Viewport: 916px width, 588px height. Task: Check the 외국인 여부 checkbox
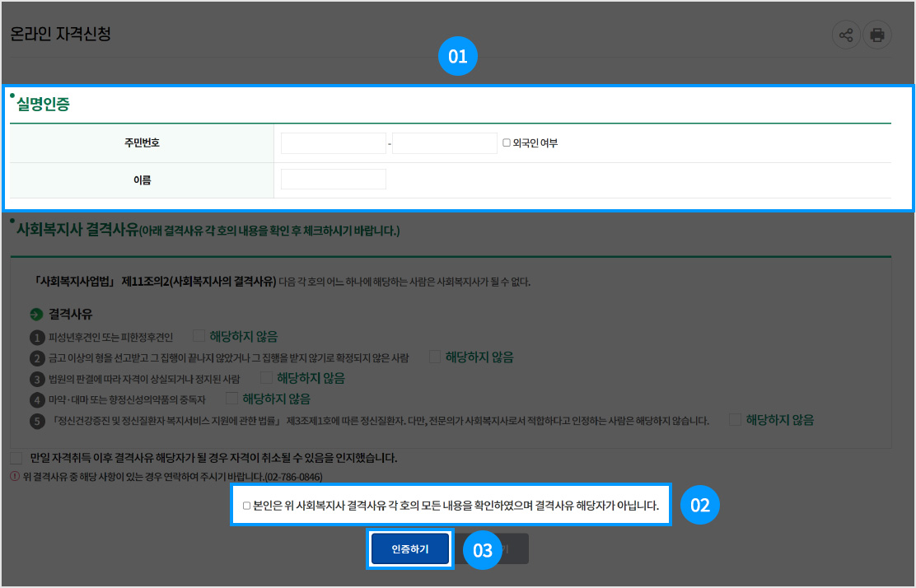pos(507,143)
